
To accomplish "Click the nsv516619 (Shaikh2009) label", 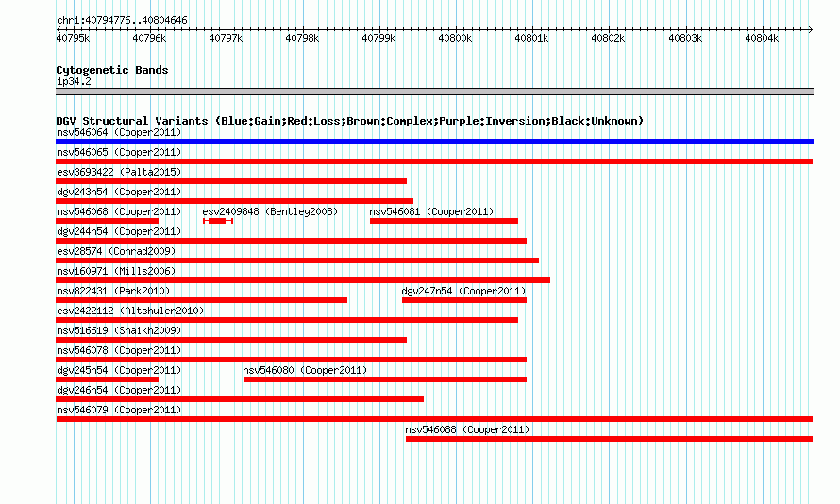I will [119, 330].
